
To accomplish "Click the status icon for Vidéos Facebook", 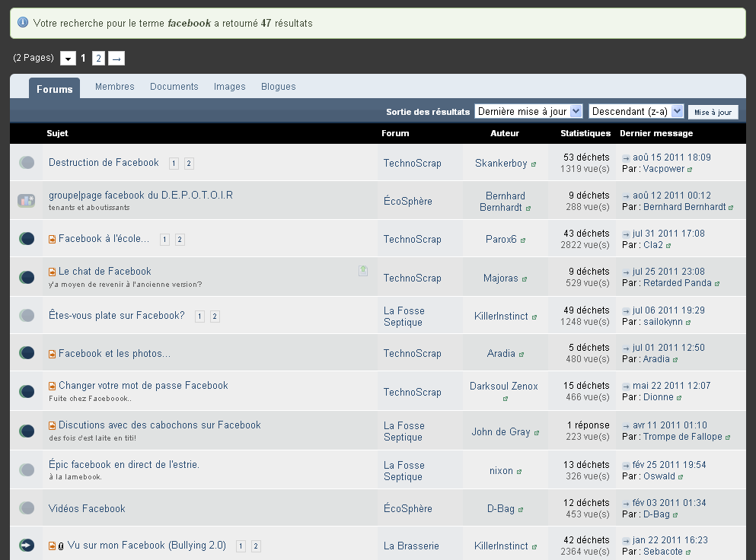I will click(x=27, y=508).
